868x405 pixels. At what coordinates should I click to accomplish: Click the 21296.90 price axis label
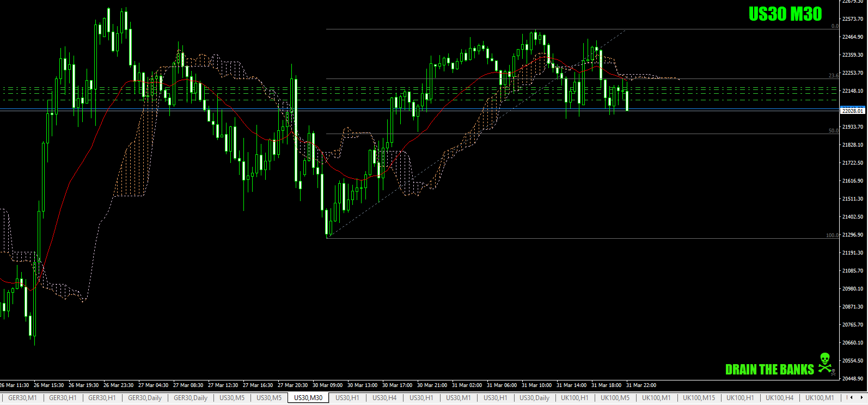853,235
